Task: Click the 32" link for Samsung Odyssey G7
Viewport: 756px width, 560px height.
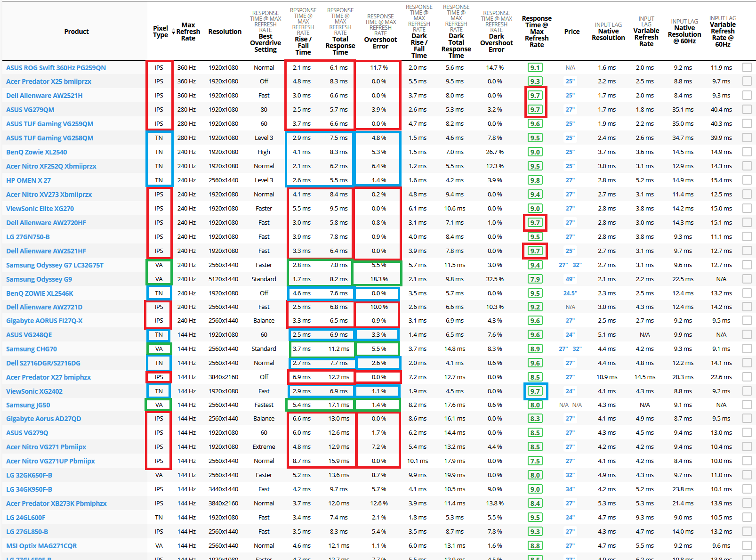Action: 577,265
